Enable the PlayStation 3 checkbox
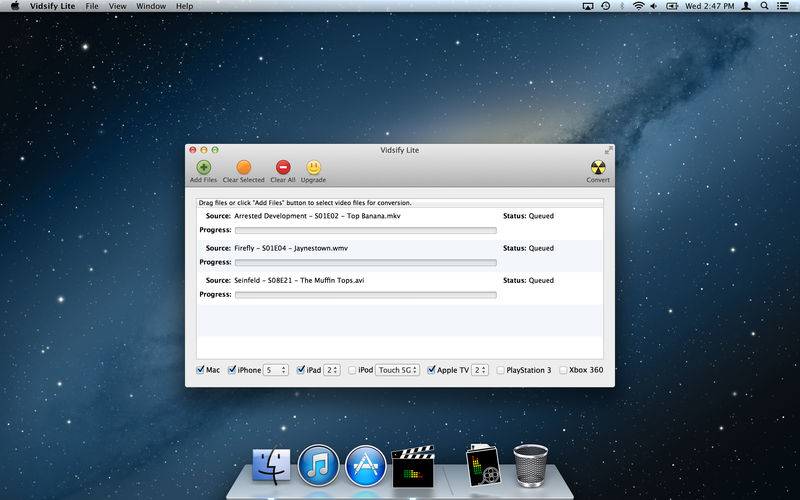800x500 pixels. (501, 370)
